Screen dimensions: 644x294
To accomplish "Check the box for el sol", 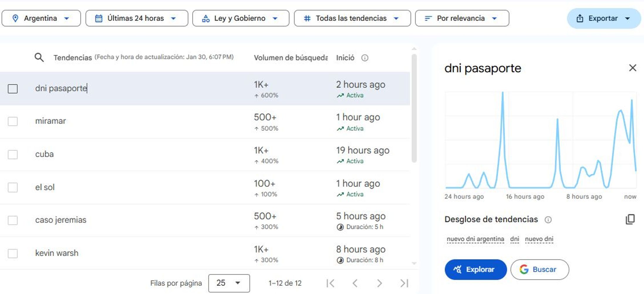I will click(13, 187).
